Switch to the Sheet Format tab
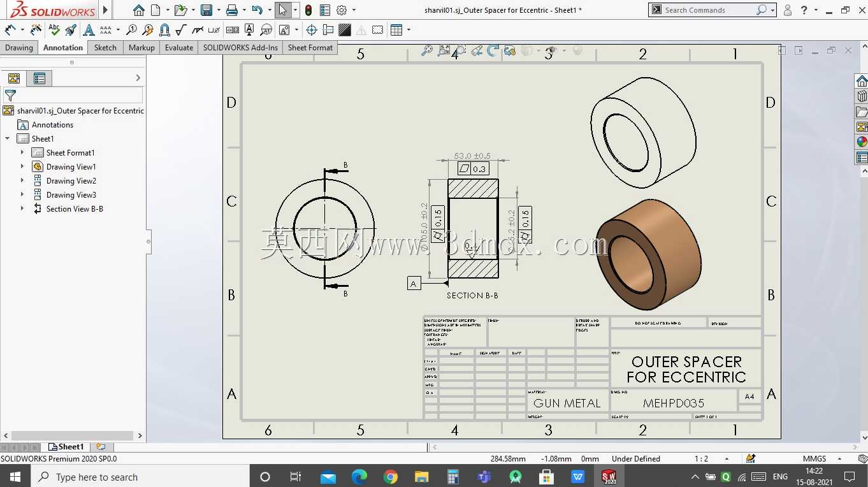The height and width of the screenshot is (487, 868). point(310,48)
